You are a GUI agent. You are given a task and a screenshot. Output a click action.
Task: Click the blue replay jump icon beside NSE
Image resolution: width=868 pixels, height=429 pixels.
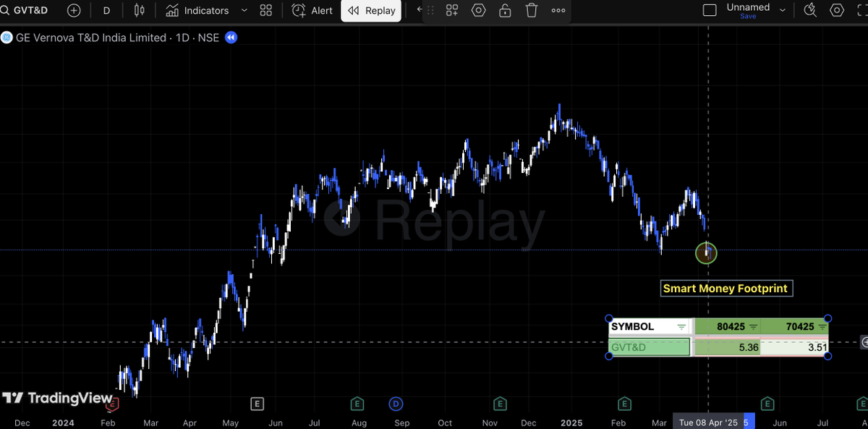(231, 38)
